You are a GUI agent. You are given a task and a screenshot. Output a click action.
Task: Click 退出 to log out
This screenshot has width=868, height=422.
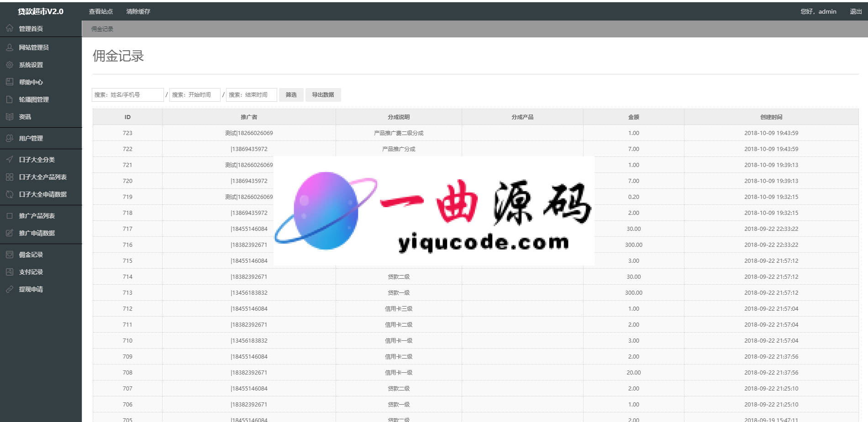856,11
